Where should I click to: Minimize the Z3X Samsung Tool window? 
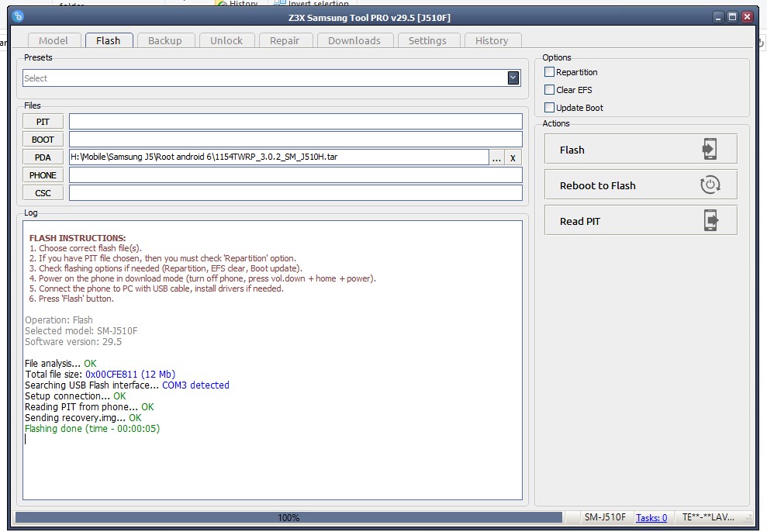718,17
